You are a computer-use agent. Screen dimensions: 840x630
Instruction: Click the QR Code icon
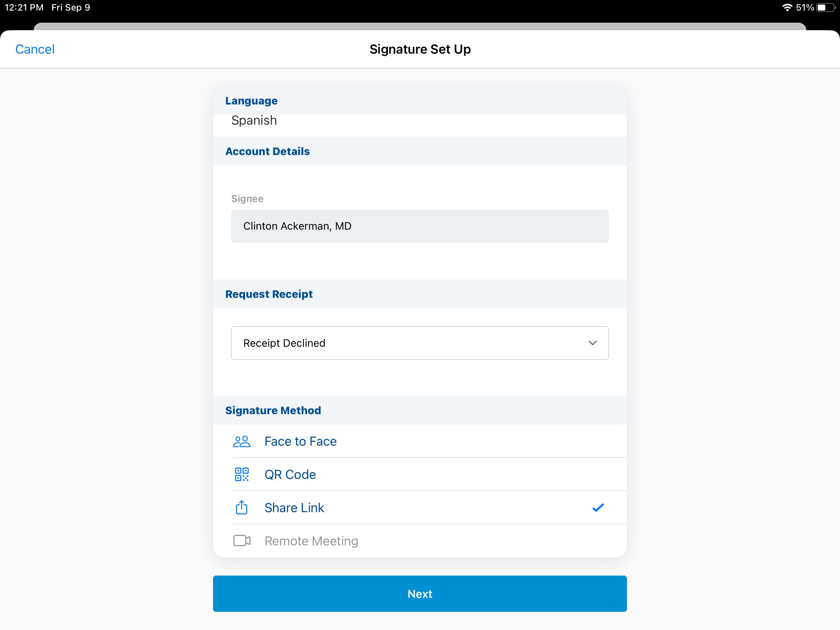tap(241, 474)
